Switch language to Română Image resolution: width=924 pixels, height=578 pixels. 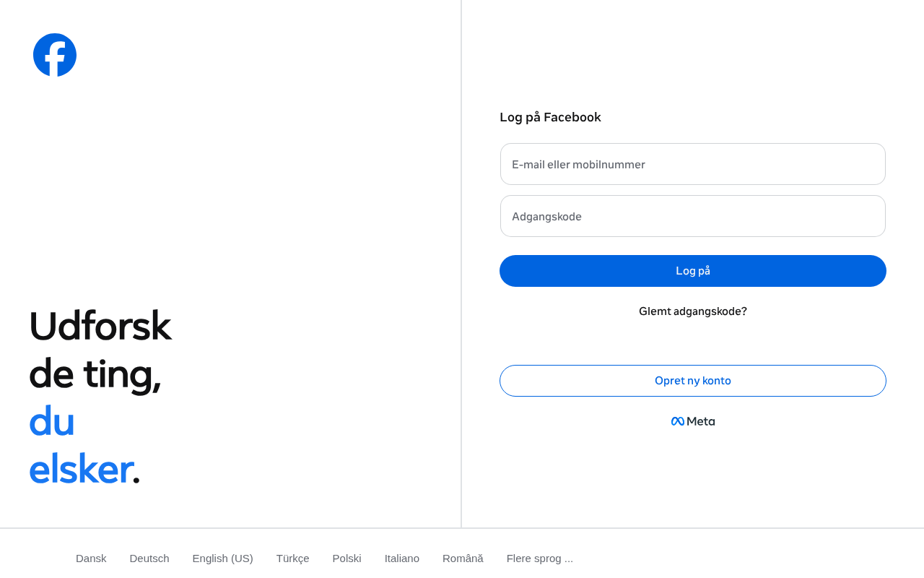pos(463,558)
